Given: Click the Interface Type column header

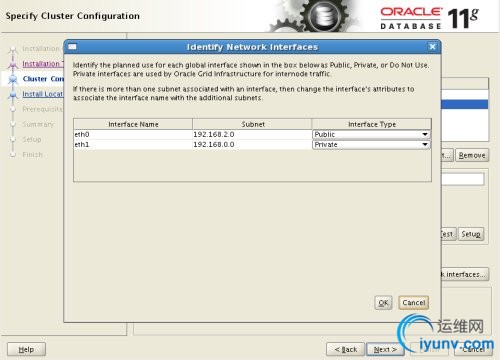Looking at the screenshot, I should tap(372, 124).
